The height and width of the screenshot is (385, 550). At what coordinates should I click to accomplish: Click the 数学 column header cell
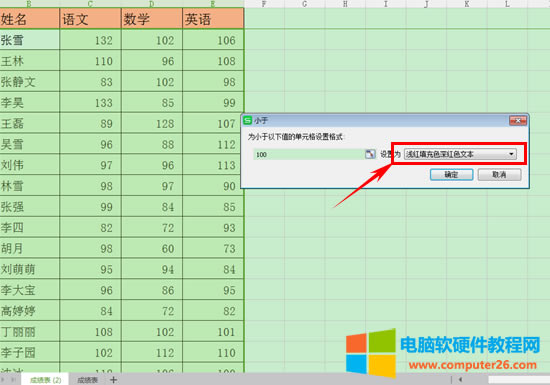(x=152, y=19)
